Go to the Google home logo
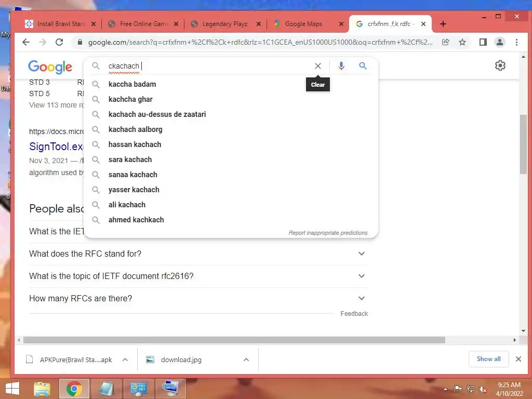This screenshot has height=399, width=532. pyautogui.click(x=50, y=67)
